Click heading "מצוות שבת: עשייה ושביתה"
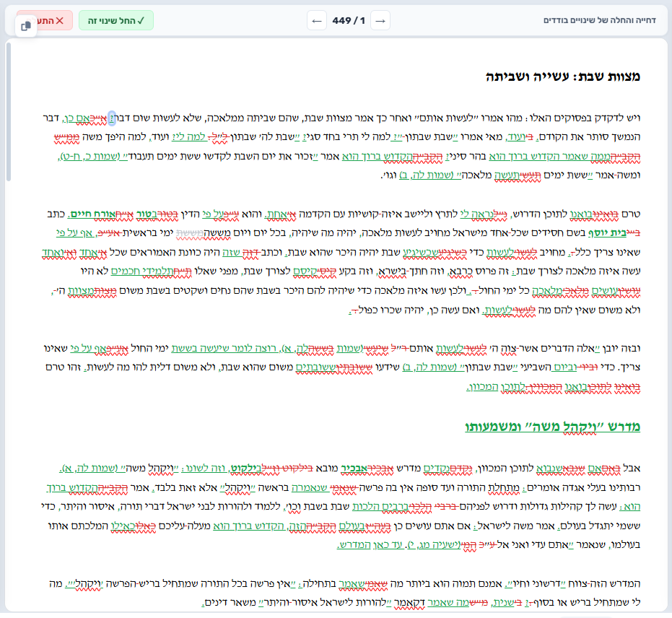The image size is (672, 618). coord(563,77)
